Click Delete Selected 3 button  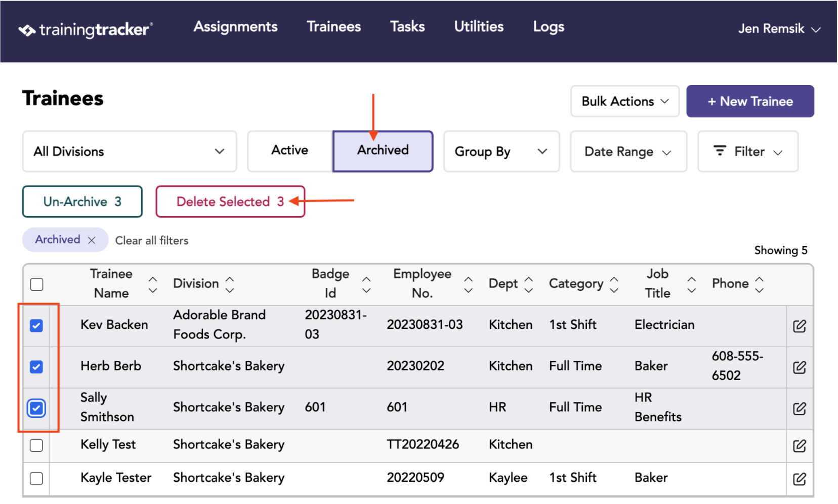[x=230, y=201]
